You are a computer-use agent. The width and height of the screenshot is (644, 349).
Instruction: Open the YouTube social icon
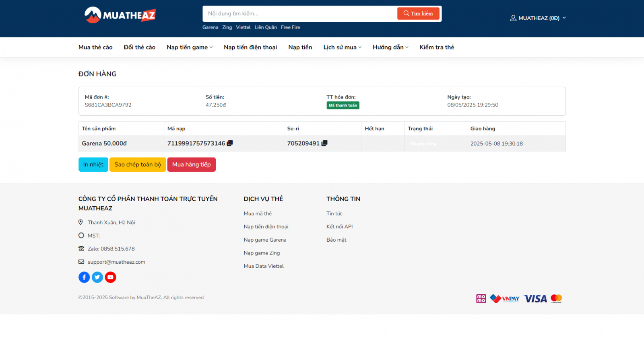[x=110, y=277]
